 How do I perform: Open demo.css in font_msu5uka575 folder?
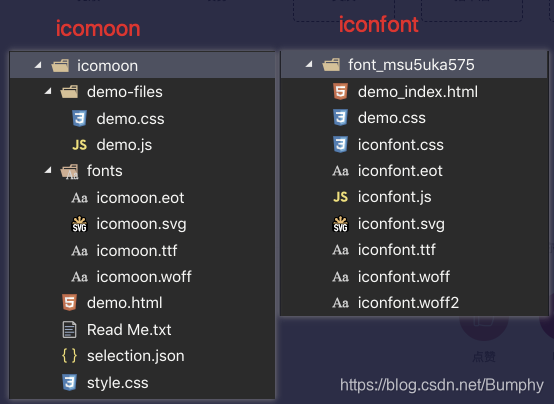(391, 118)
